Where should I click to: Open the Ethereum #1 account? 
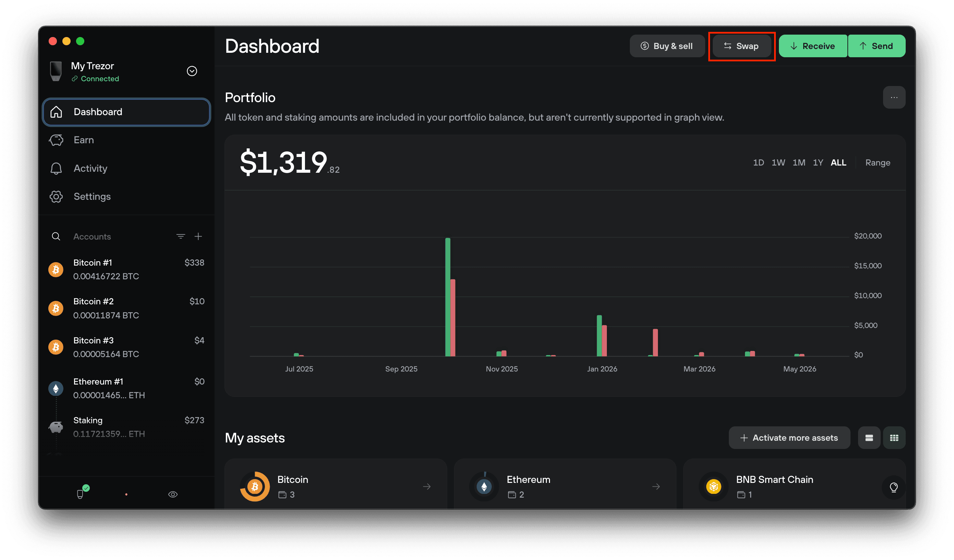[x=126, y=389]
